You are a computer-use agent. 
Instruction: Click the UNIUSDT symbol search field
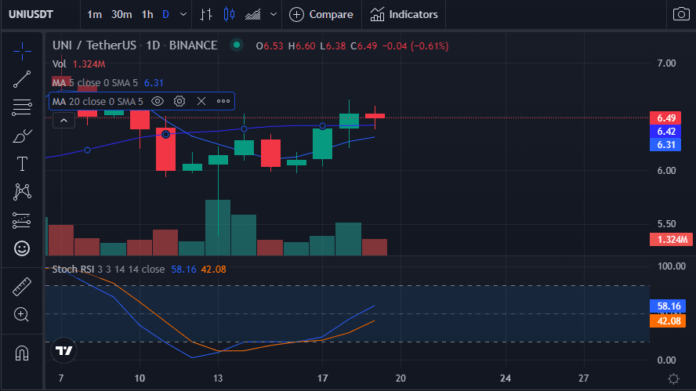pos(31,14)
